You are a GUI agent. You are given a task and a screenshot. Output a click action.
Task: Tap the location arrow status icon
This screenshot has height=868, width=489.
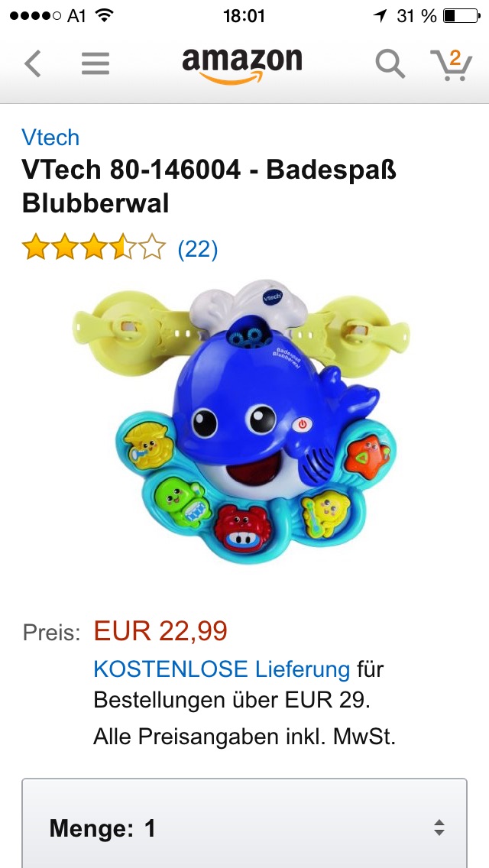click(x=381, y=16)
